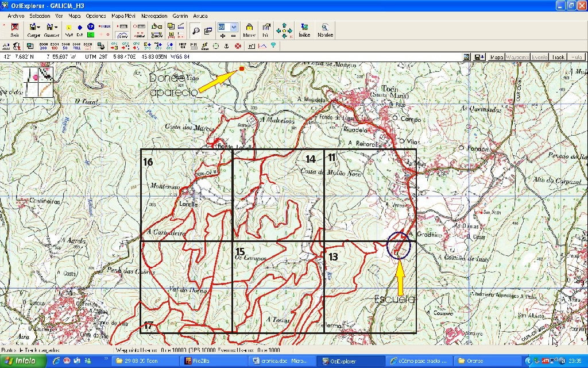Click the map image icon beside Mapa
Image resolution: width=588 pixels, height=368 pixels.
[466, 57]
